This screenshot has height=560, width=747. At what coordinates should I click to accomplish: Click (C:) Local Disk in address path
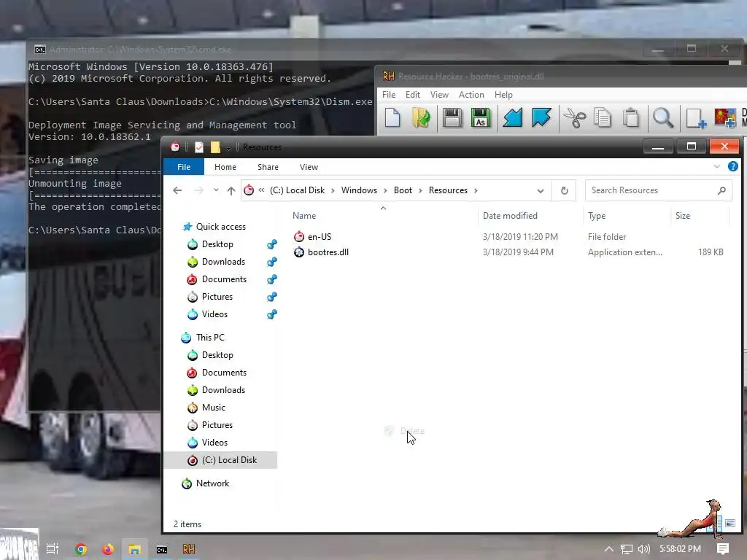coord(298,190)
